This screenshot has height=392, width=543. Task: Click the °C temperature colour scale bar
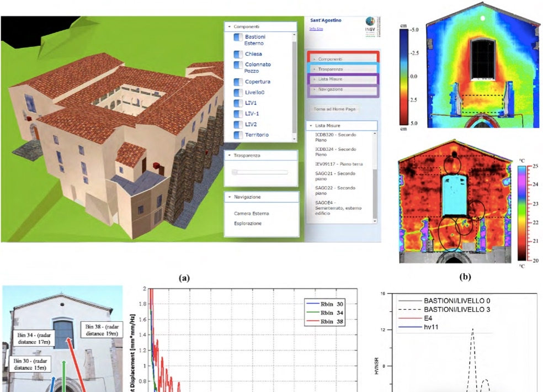[522, 213]
